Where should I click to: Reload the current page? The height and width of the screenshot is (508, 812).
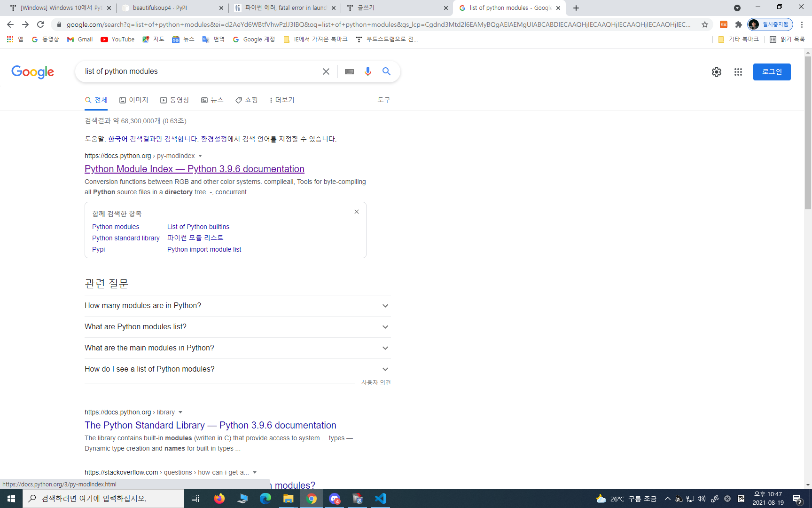(41, 24)
